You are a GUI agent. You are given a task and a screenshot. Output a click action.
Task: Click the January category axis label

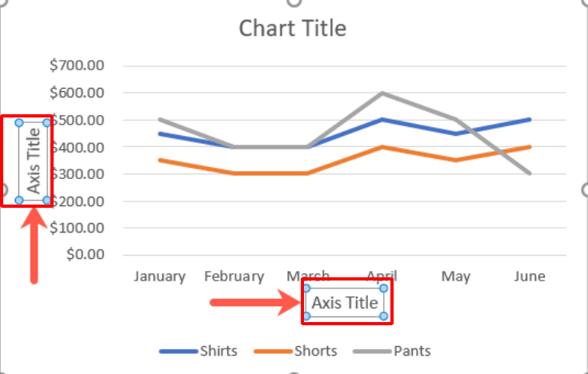pyautogui.click(x=159, y=277)
